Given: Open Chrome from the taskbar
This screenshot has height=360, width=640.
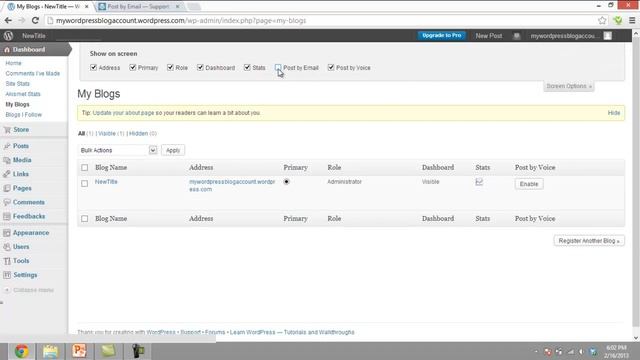Looking at the screenshot, I should (22, 351).
